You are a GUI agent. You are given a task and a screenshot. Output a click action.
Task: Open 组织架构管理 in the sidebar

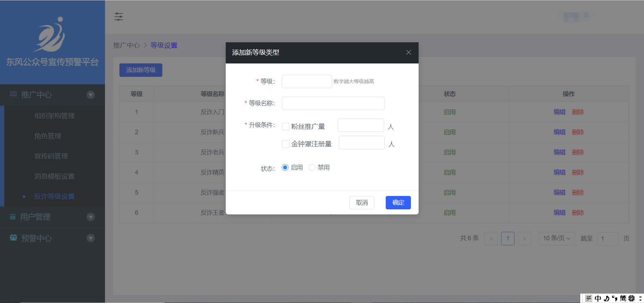(x=54, y=116)
